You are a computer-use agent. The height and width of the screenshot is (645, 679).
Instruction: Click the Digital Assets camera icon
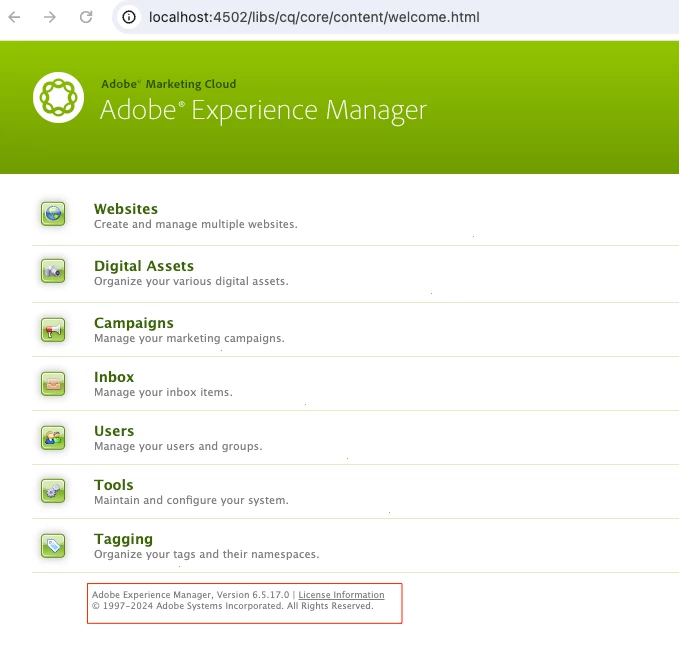[53, 271]
